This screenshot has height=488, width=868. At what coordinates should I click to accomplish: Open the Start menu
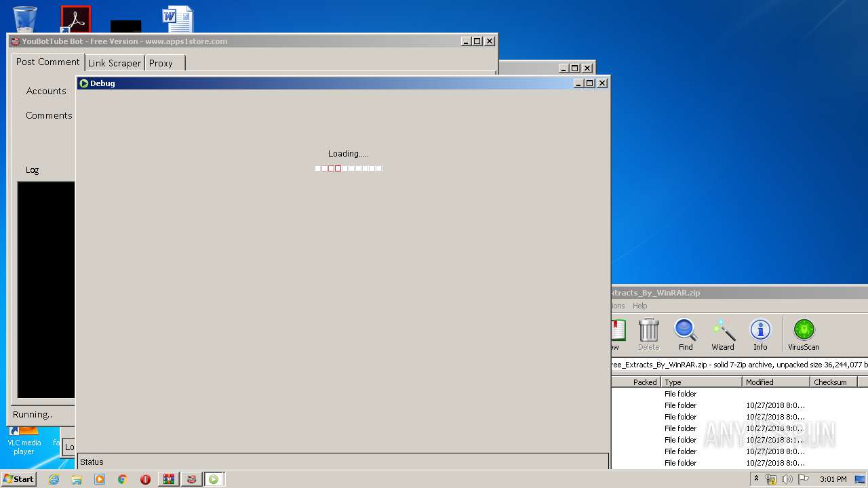point(18,479)
